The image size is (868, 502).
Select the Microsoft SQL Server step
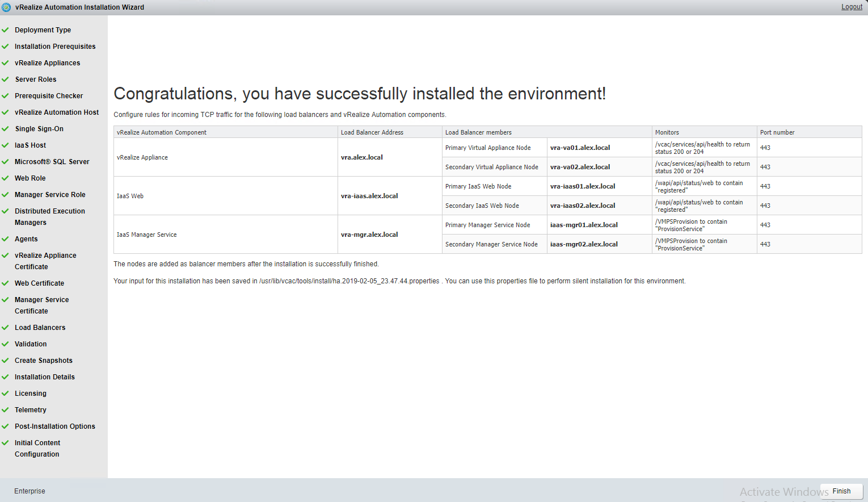52,162
